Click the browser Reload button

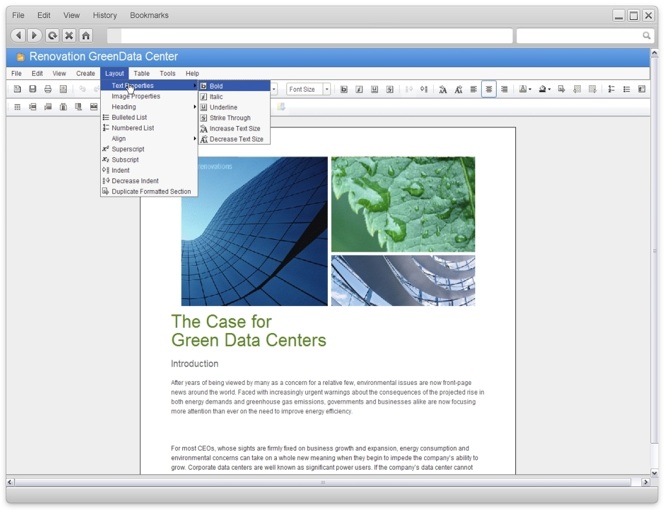click(x=52, y=35)
